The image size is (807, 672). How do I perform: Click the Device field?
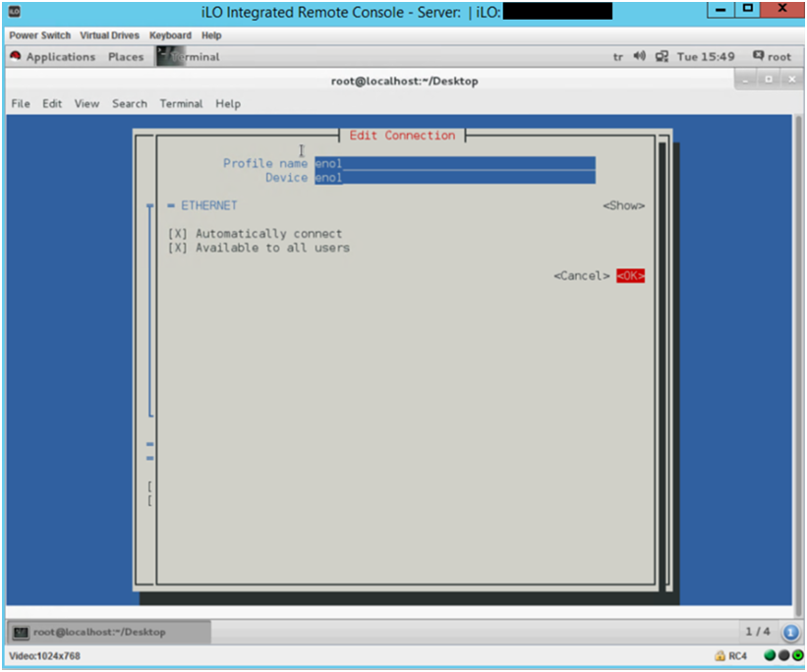coord(455,178)
